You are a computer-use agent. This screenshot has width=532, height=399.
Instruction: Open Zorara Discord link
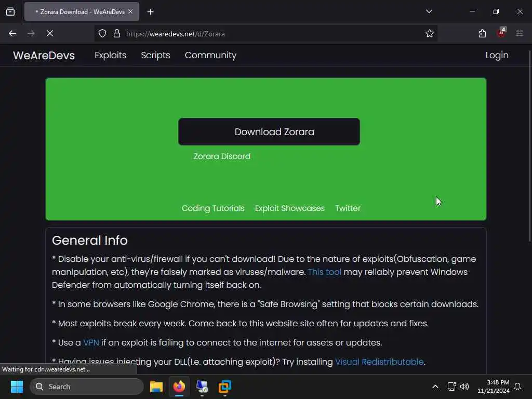(x=222, y=156)
